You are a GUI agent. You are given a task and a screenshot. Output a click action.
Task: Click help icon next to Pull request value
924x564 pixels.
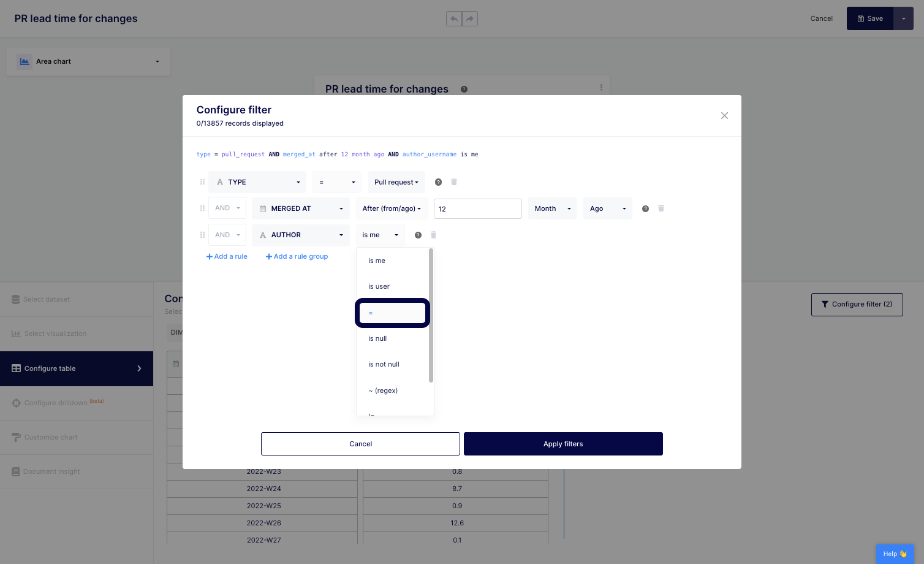(438, 182)
